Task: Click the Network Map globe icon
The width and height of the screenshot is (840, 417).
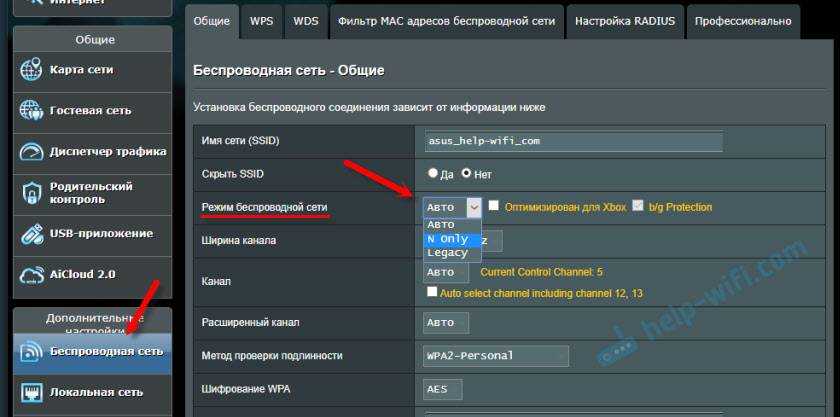Action: pyautogui.click(x=32, y=70)
